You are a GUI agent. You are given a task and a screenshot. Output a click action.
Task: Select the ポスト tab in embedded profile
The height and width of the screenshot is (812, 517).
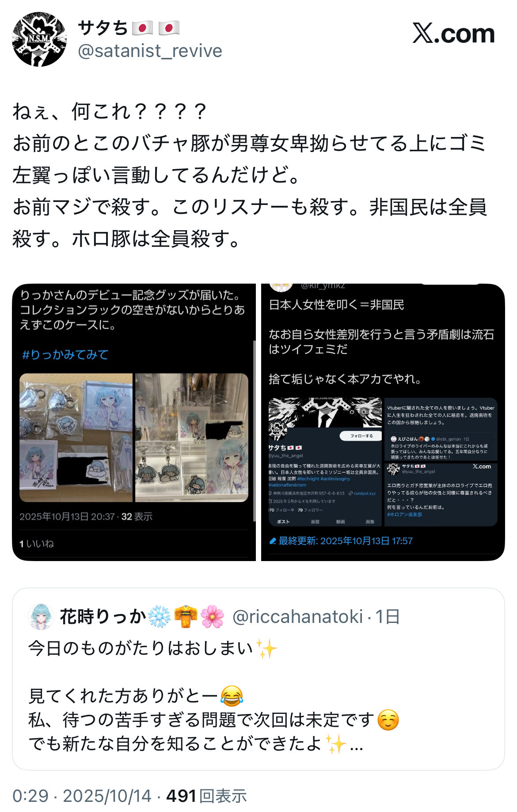283,522
